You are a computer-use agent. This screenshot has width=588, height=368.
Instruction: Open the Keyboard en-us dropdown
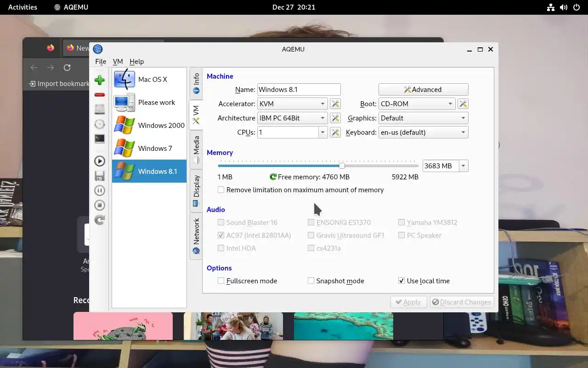[x=424, y=132]
